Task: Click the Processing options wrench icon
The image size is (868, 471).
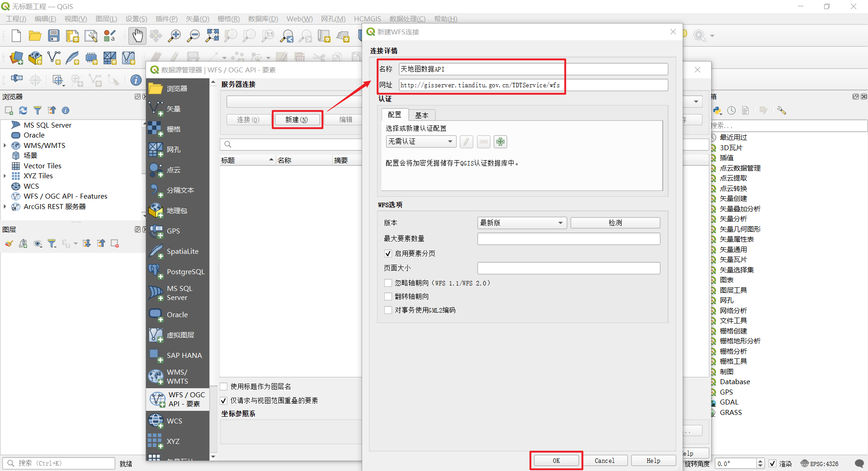Action: pos(782,110)
